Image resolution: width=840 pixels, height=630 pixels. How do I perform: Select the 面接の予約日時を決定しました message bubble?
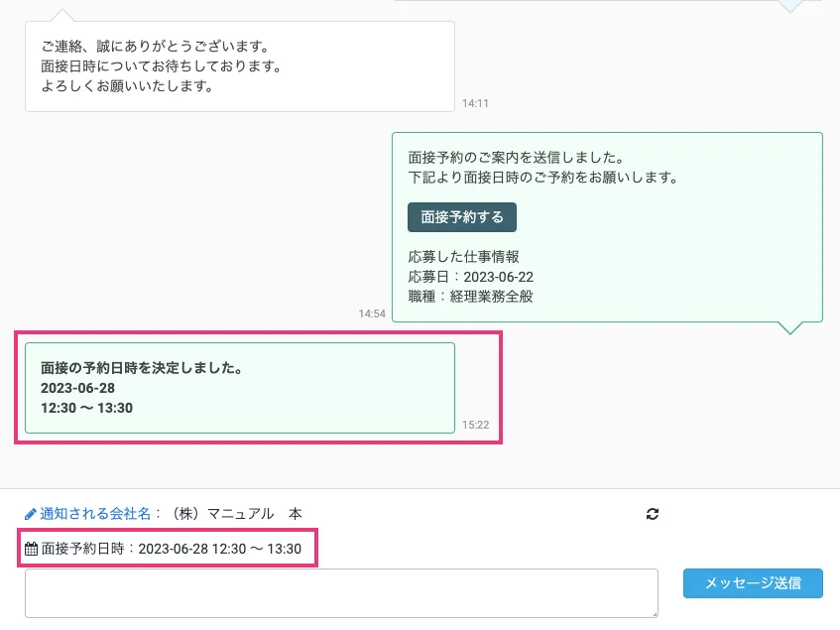[239, 388]
